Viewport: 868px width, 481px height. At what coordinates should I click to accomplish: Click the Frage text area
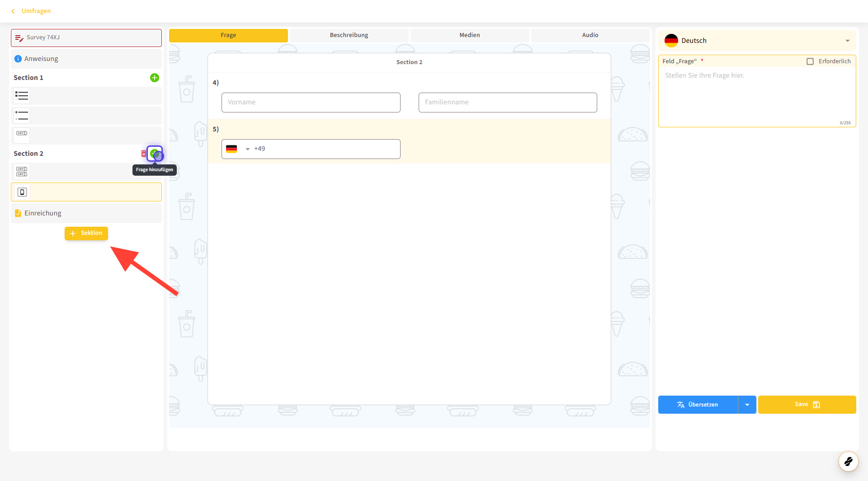[x=756, y=96]
